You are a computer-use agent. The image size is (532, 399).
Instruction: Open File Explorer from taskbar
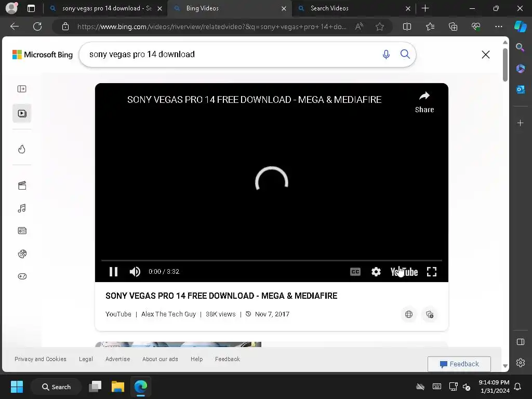point(118,387)
